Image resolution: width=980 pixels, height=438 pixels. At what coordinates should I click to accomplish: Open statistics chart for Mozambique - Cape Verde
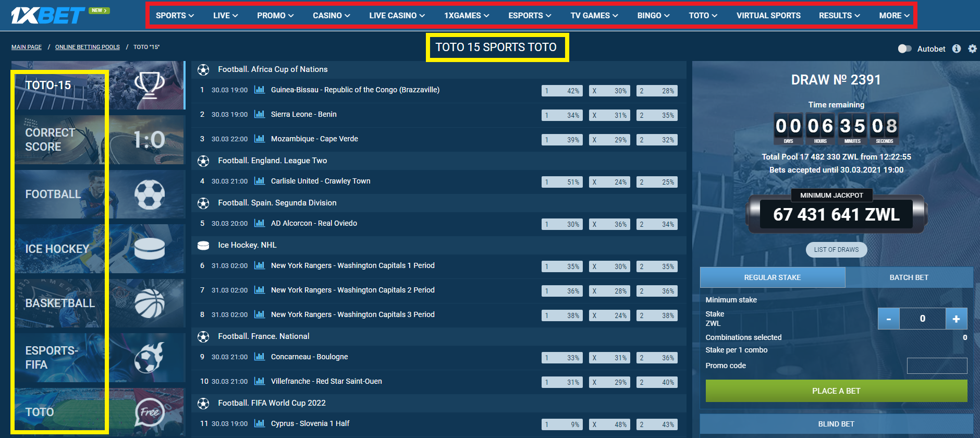(x=260, y=139)
